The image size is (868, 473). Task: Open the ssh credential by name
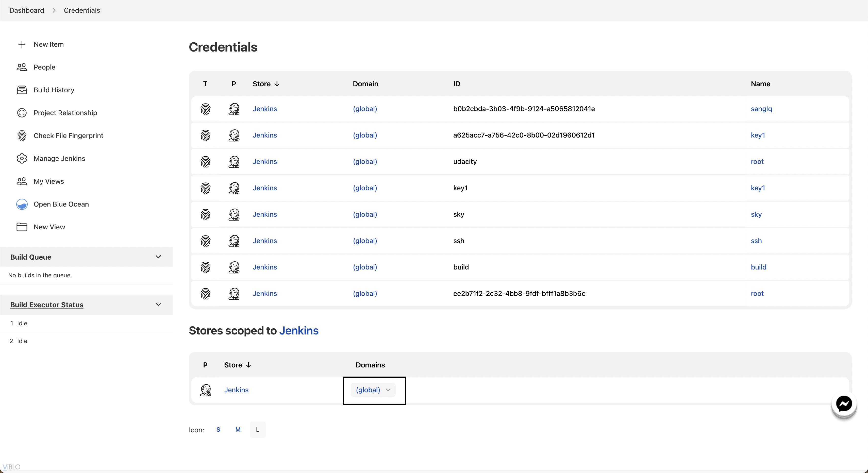pos(756,241)
